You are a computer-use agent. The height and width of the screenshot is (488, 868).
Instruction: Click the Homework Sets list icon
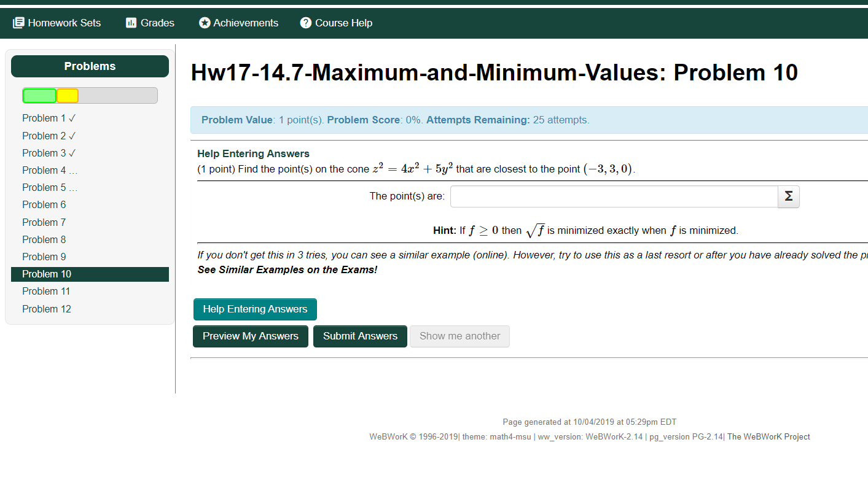coord(18,23)
